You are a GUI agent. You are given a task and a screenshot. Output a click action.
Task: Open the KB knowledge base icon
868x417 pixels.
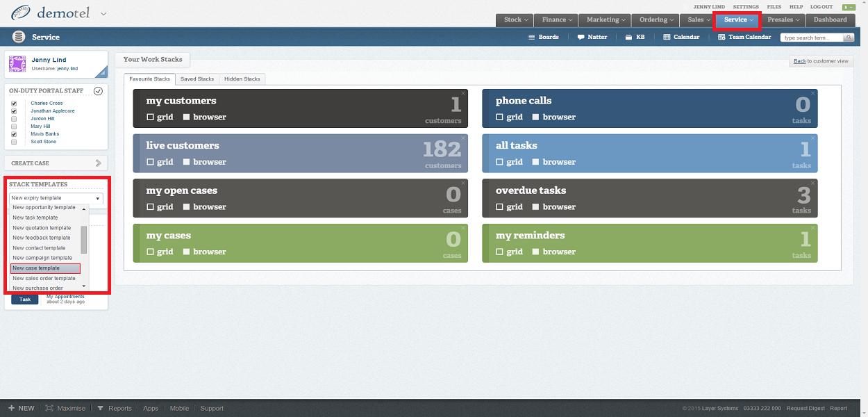click(x=628, y=37)
